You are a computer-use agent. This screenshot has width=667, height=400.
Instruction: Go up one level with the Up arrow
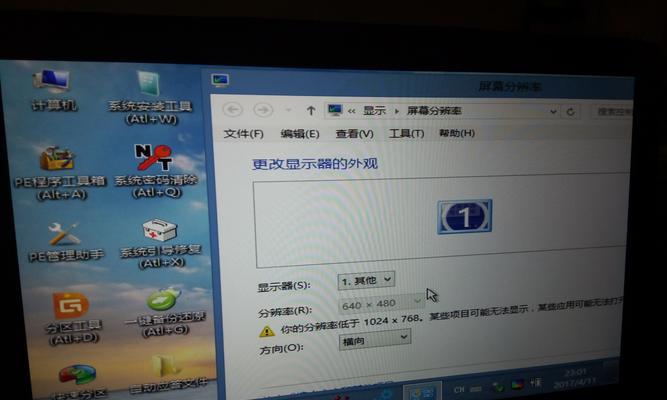click(x=311, y=111)
